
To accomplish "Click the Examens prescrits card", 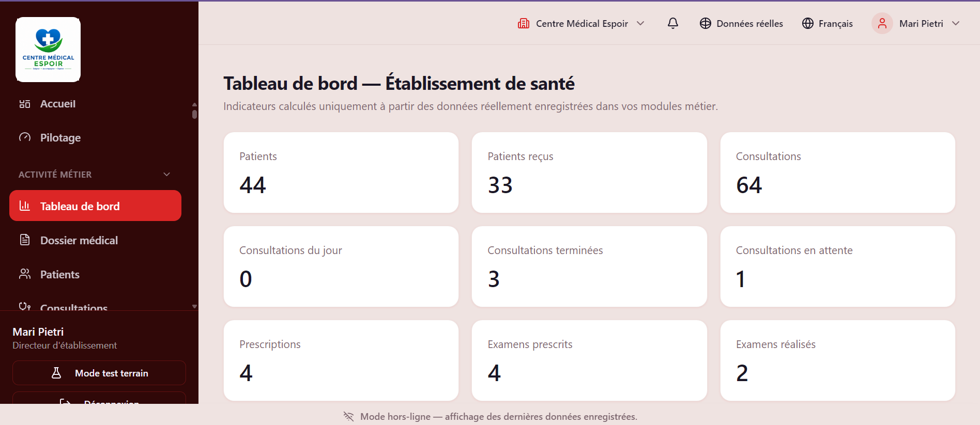I will (x=589, y=360).
